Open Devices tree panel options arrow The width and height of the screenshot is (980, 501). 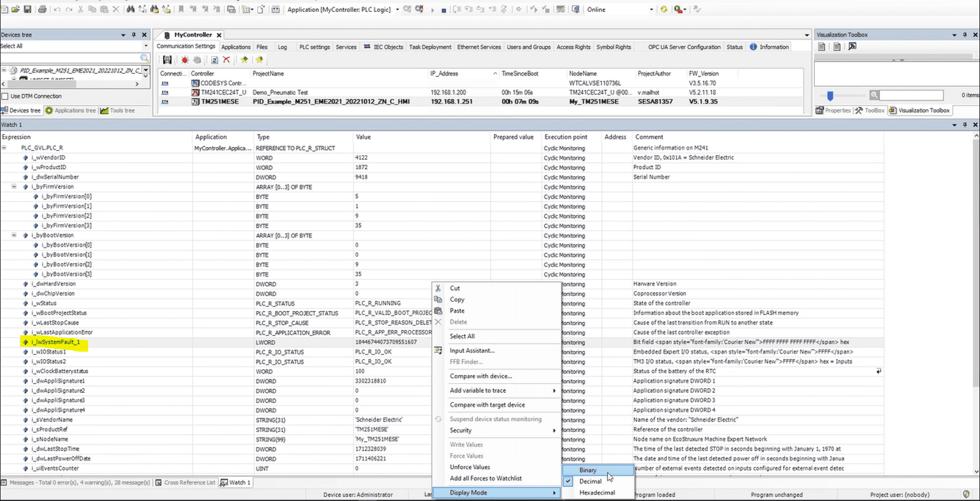[123, 34]
